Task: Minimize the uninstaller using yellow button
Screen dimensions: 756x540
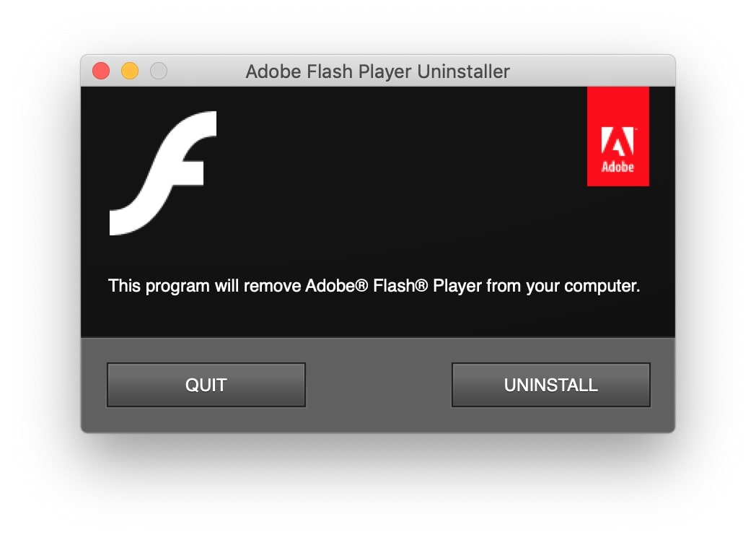Action: click(129, 70)
